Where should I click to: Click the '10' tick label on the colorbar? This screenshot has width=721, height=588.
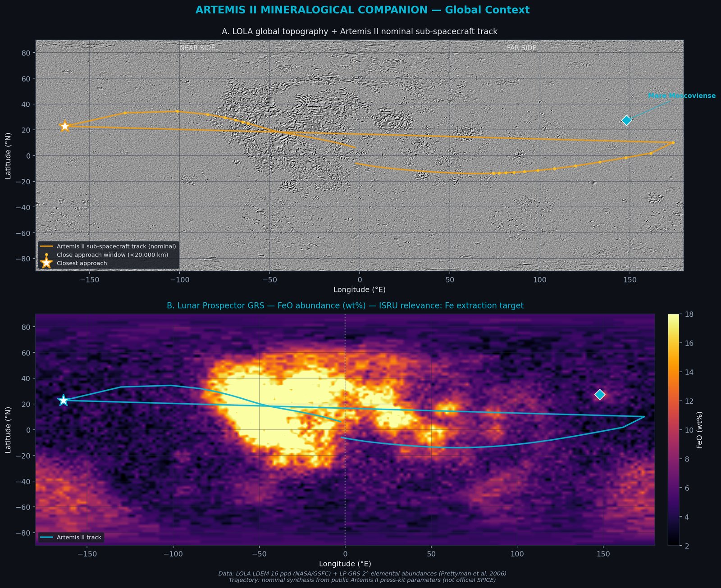point(689,430)
